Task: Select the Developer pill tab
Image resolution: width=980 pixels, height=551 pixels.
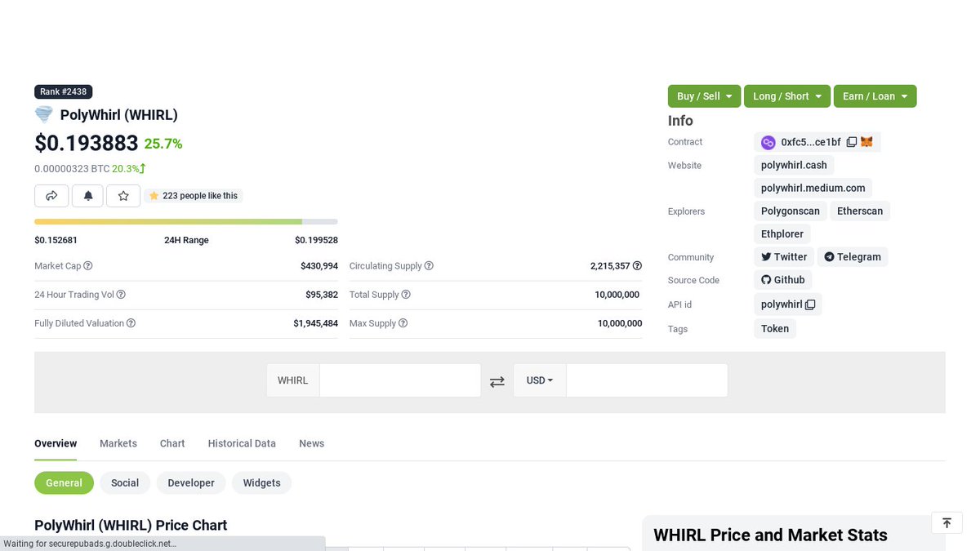Action: (x=191, y=482)
